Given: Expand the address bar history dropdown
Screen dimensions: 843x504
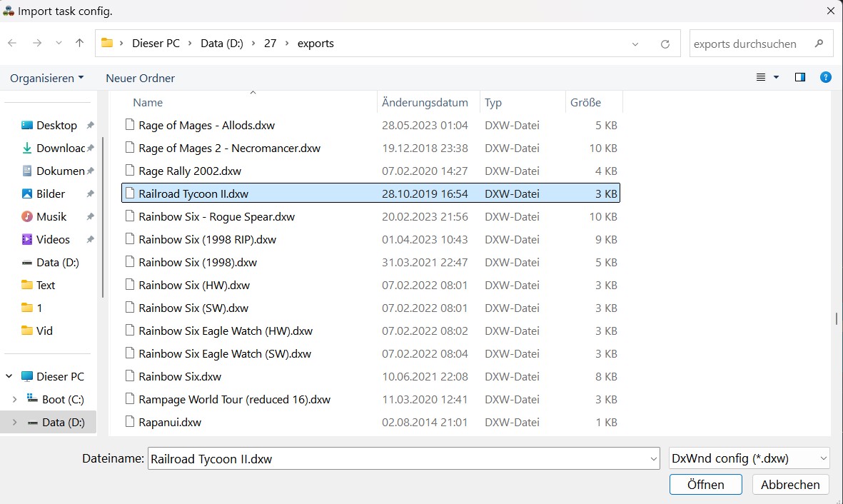Looking at the screenshot, I should coord(635,44).
